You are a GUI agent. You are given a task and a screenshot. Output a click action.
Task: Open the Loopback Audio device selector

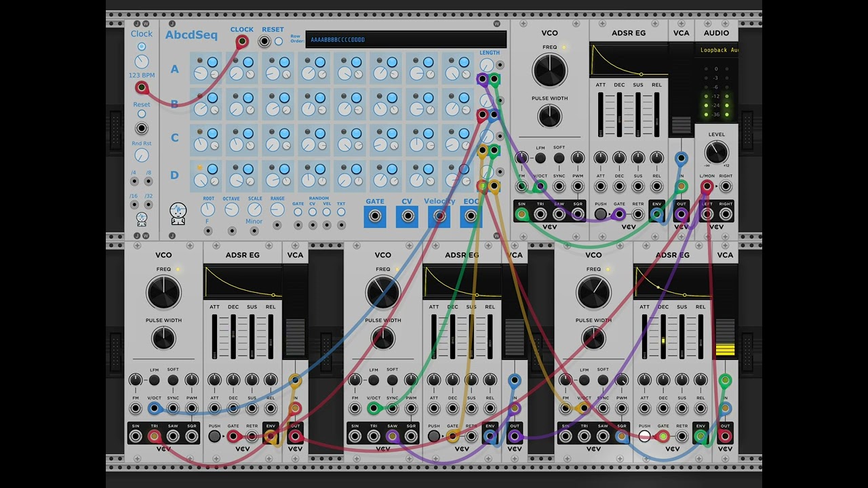click(x=716, y=50)
